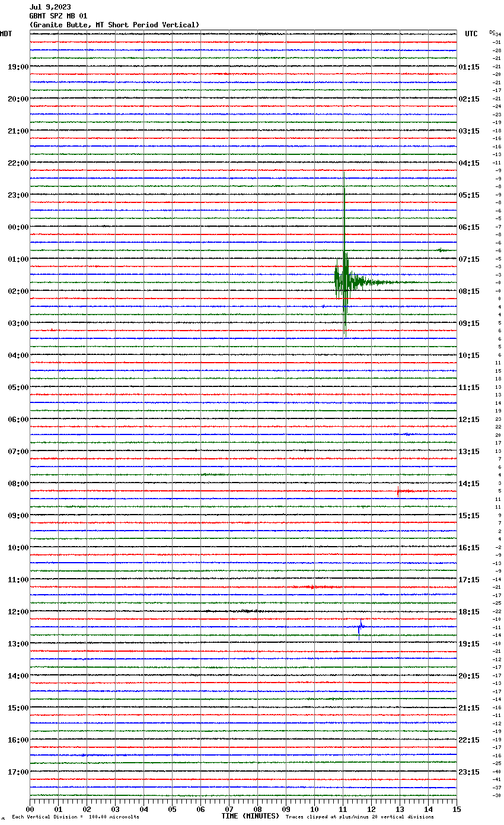Select the 12:00 MDT time label

(18, 612)
